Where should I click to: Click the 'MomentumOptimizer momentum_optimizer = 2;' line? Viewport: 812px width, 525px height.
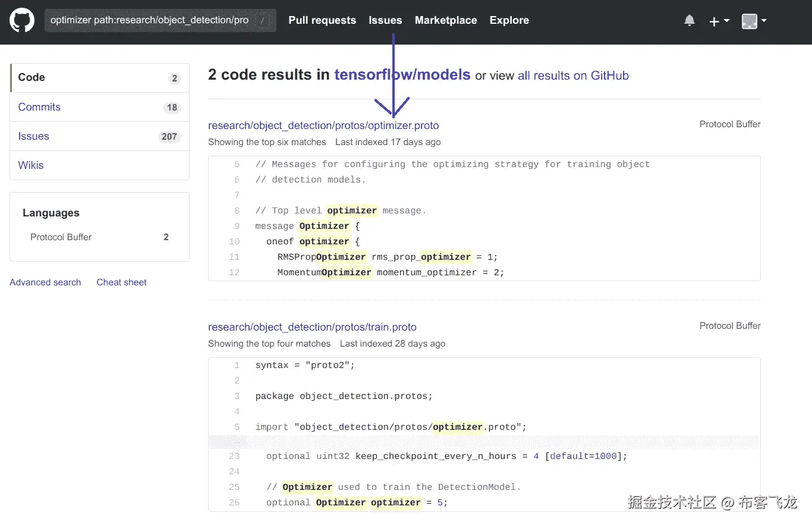(x=391, y=272)
